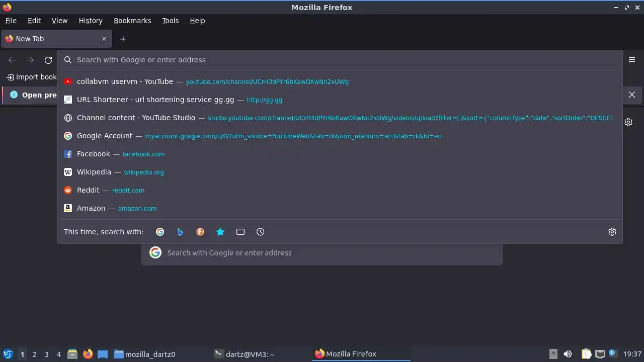644x362 pixels.
Task: Open search settings gear in dropdown
Action: coord(612,232)
